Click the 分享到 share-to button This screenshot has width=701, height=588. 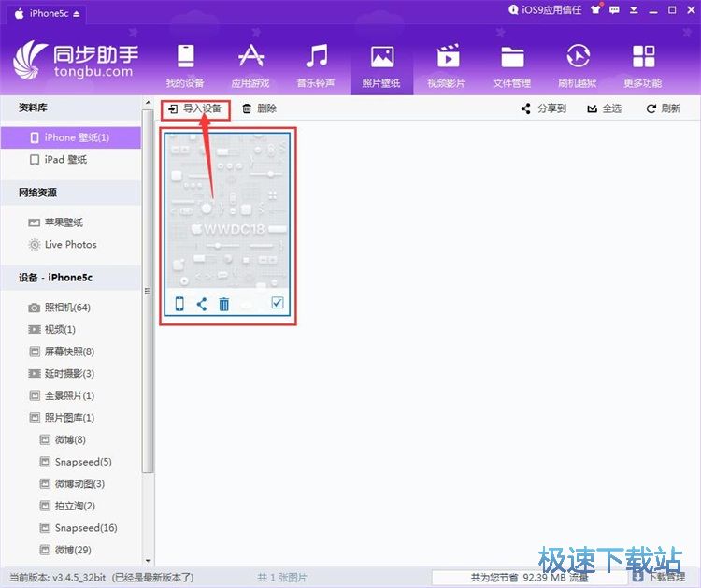(544, 108)
